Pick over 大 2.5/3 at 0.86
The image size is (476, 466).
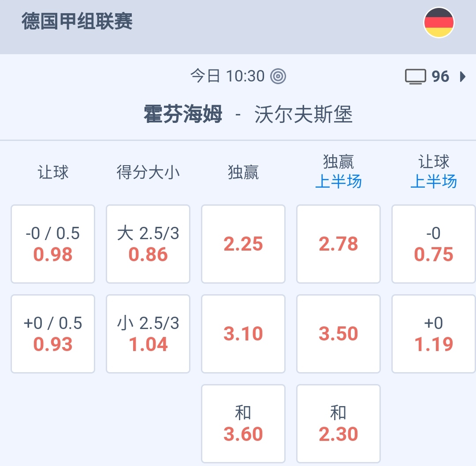(x=148, y=244)
